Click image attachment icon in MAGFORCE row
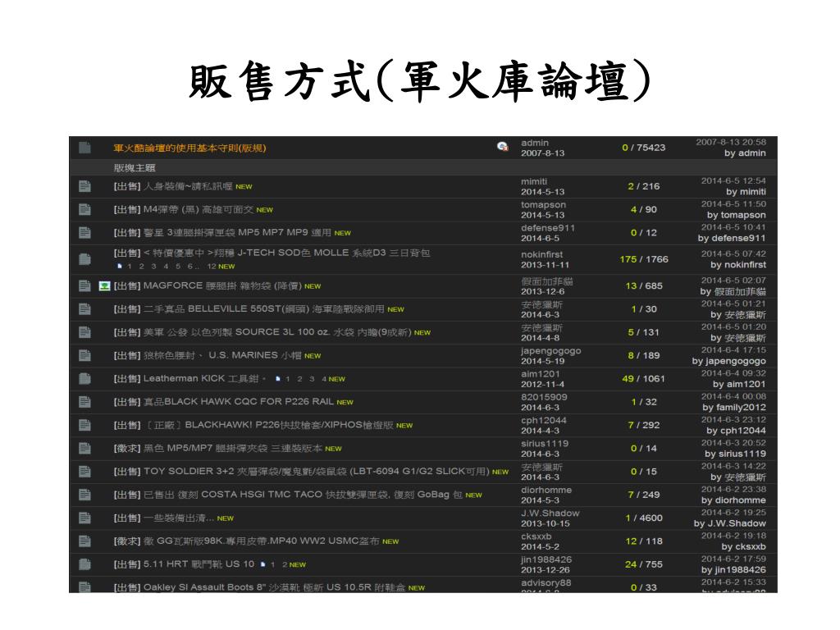The height and width of the screenshot is (630, 840). pos(104,286)
